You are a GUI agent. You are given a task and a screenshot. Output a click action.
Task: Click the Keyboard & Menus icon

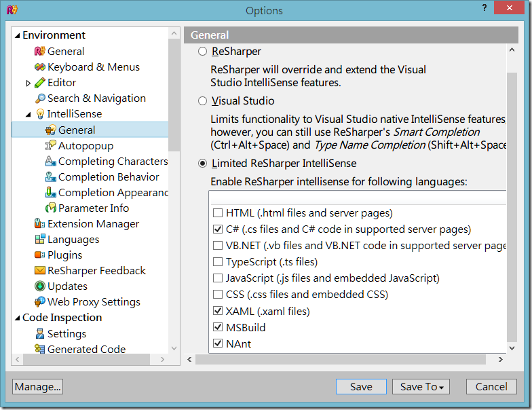[x=39, y=67]
